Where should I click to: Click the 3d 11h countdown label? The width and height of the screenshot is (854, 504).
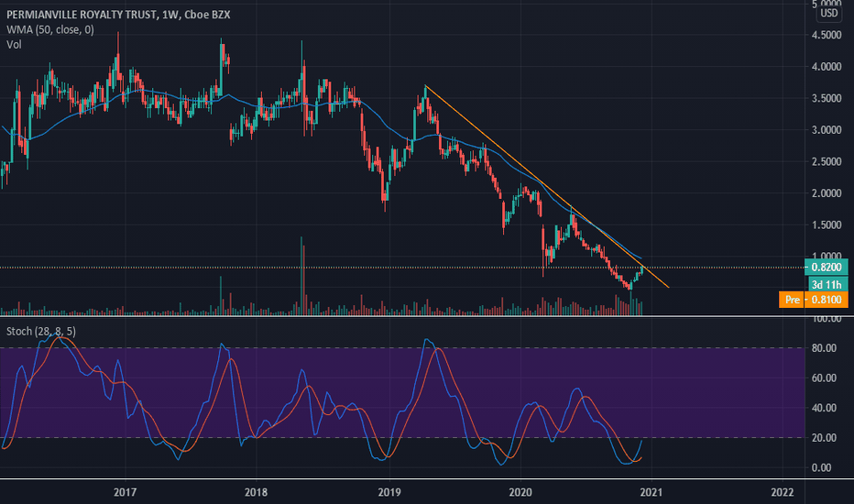(827, 284)
